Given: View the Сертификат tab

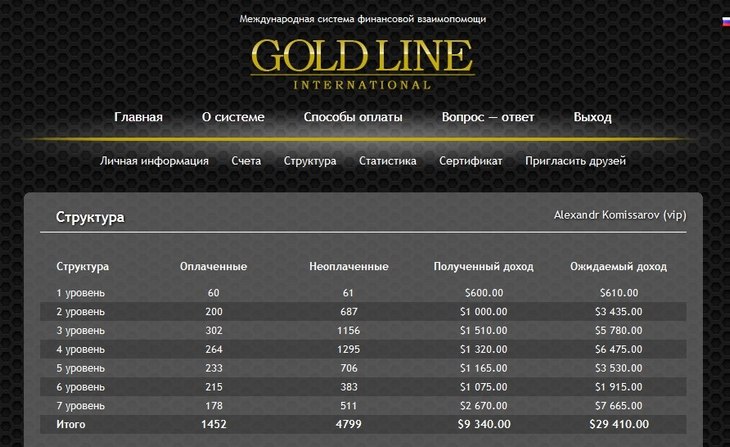Looking at the screenshot, I should click(x=471, y=161).
